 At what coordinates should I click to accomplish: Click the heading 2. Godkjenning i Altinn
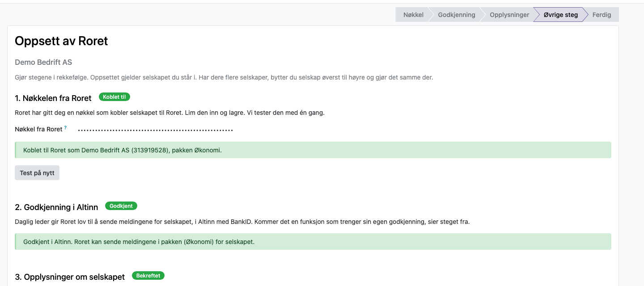click(x=56, y=207)
